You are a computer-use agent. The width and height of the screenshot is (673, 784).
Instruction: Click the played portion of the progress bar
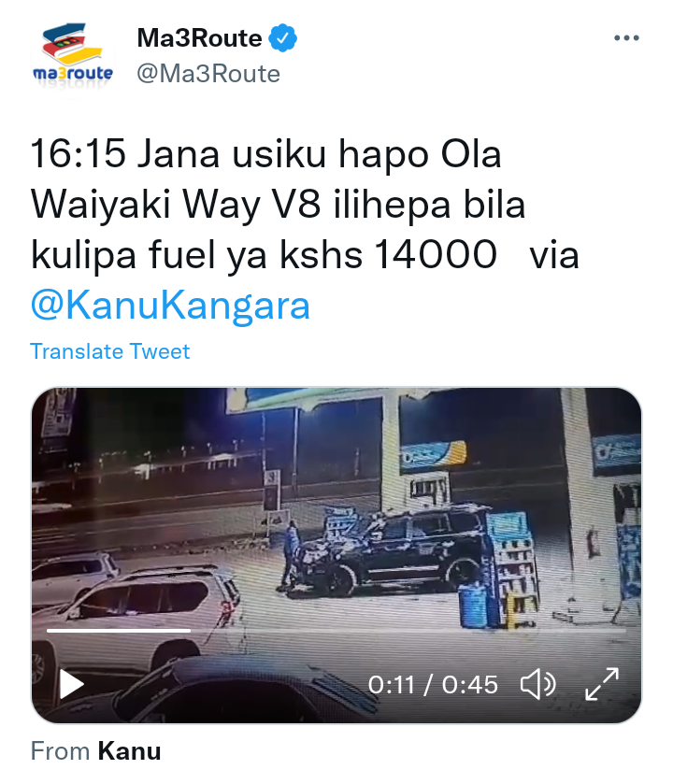click(119, 631)
